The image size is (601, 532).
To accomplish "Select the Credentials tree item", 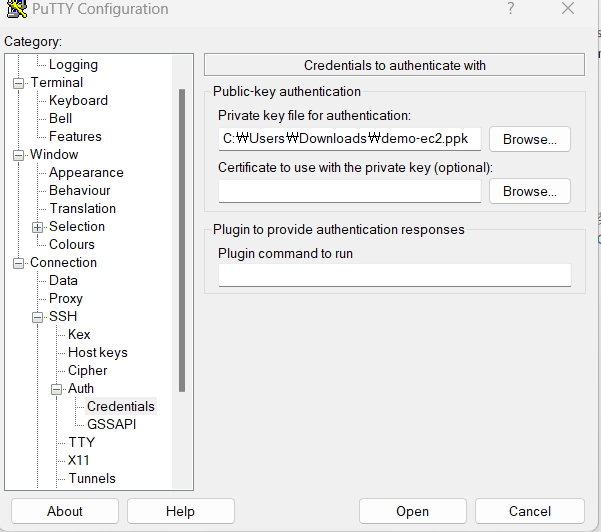I will pos(121,407).
